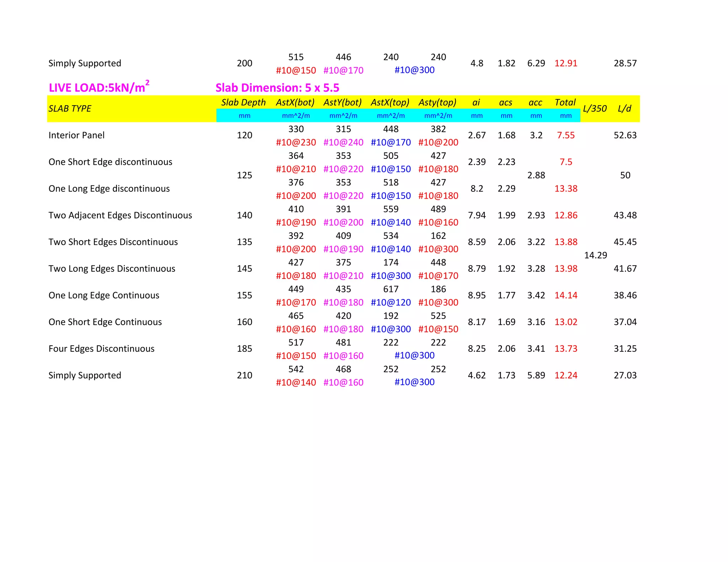Click the Total column header
This screenshot has width=728, height=562.
pyautogui.click(x=565, y=103)
